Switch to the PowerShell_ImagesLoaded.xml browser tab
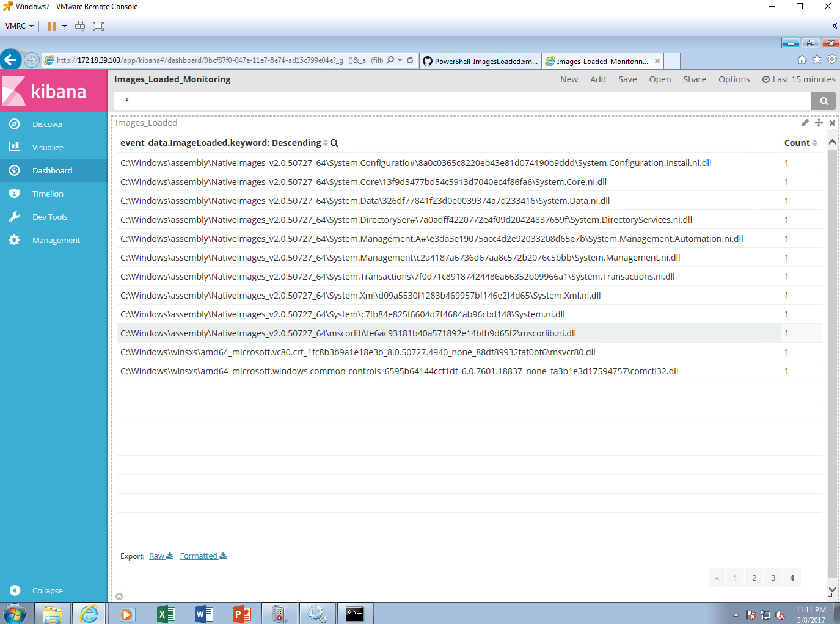840x624 pixels. click(x=480, y=61)
